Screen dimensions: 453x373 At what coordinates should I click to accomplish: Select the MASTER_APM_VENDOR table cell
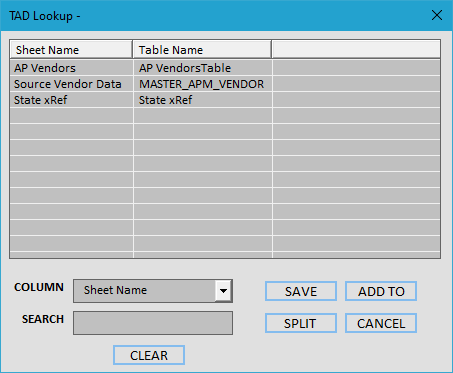click(203, 84)
